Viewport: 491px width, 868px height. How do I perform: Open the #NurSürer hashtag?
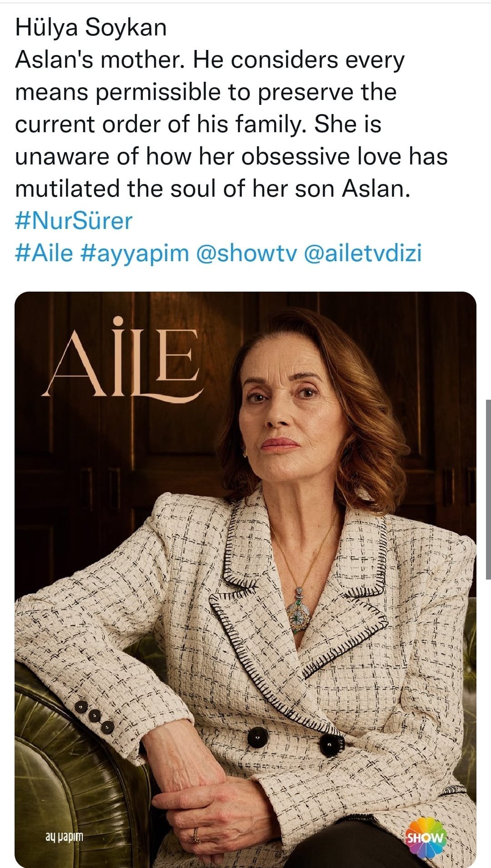point(74,221)
